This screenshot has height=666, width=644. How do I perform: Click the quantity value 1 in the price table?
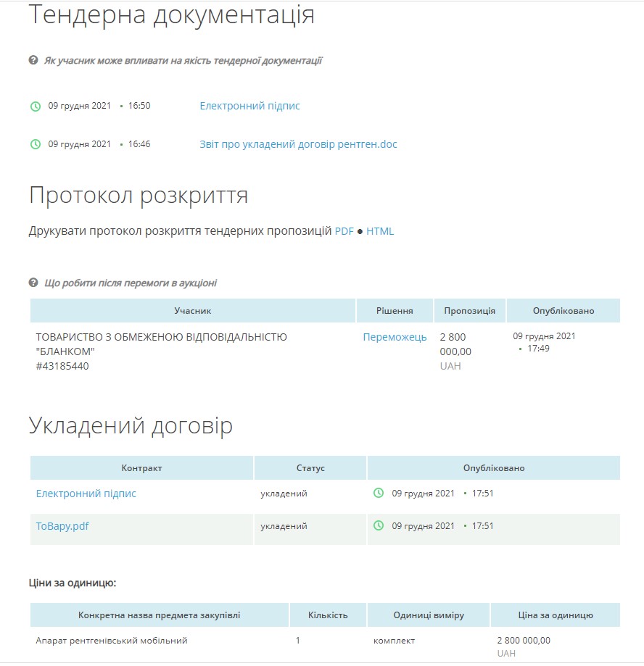point(297,640)
